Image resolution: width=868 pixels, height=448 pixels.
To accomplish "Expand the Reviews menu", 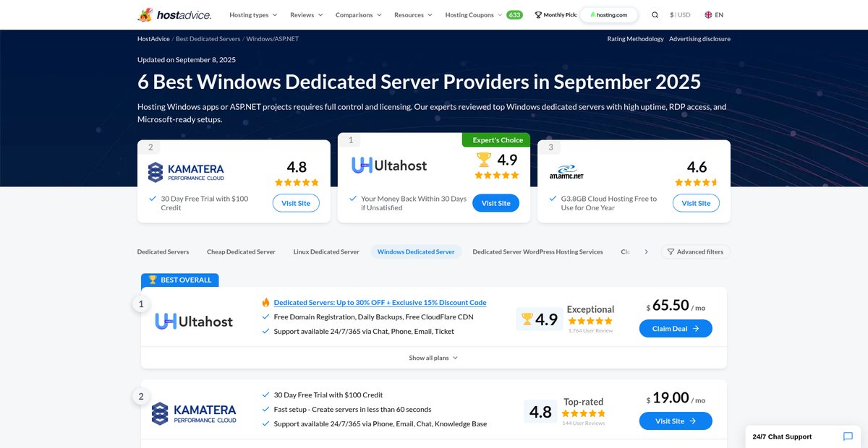I will point(307,14).
